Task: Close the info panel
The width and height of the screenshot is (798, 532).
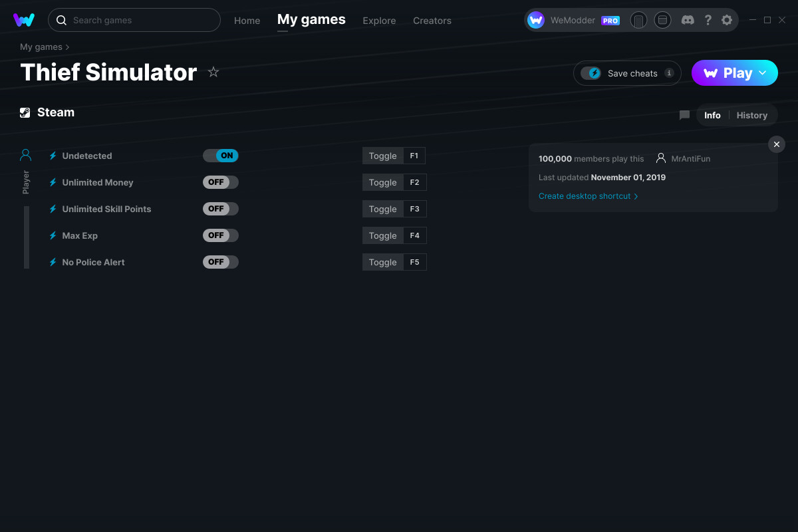Action: (x=777, y=144)
